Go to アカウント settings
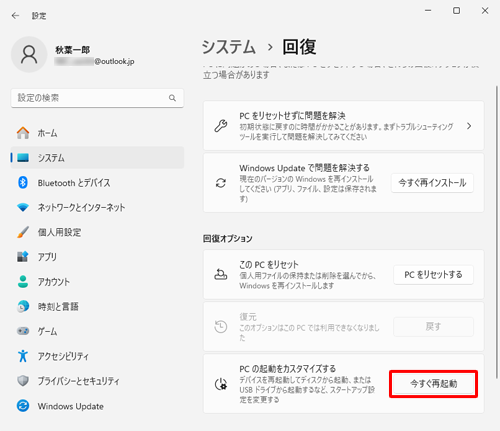 coord(97,282)
